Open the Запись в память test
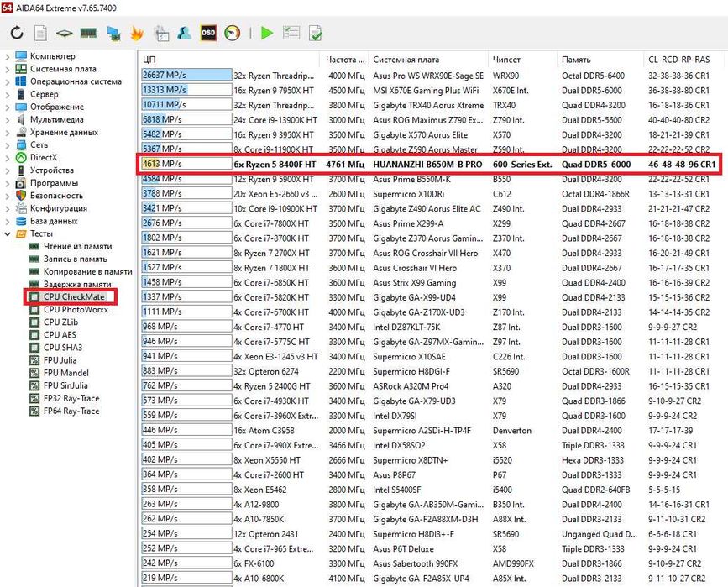 click(76, 259)
